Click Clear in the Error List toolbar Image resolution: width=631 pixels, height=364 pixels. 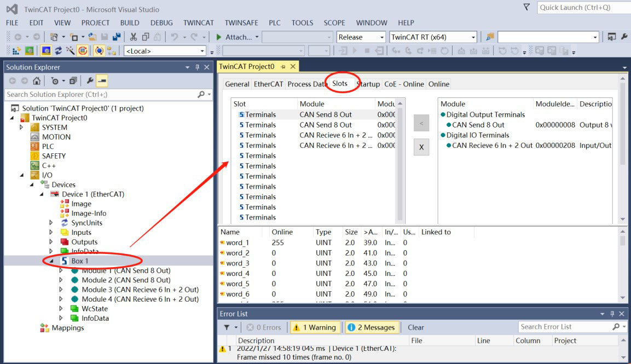pos(416,327)
